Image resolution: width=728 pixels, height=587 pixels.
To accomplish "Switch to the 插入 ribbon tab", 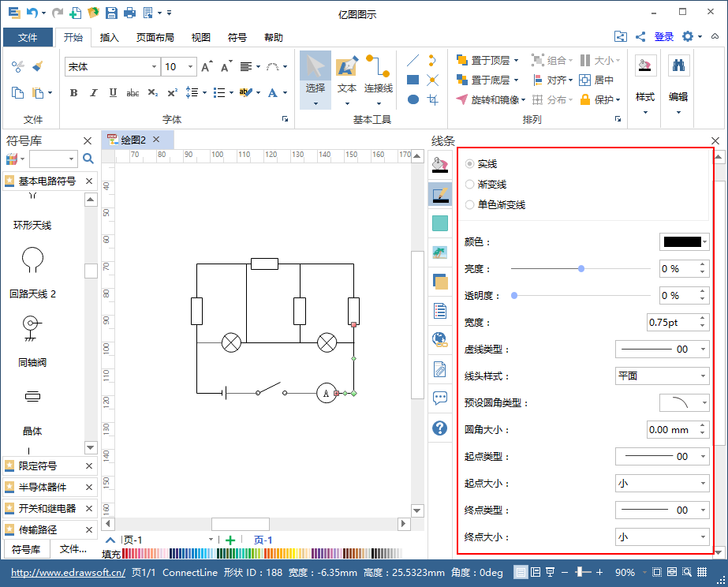I will pos(109,38).
